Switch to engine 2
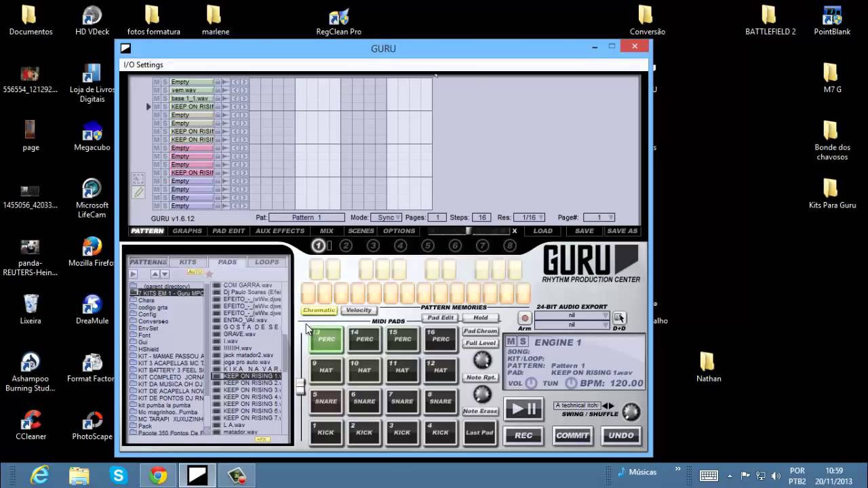The height and width of the screenshot is (488, 868). 346,245
